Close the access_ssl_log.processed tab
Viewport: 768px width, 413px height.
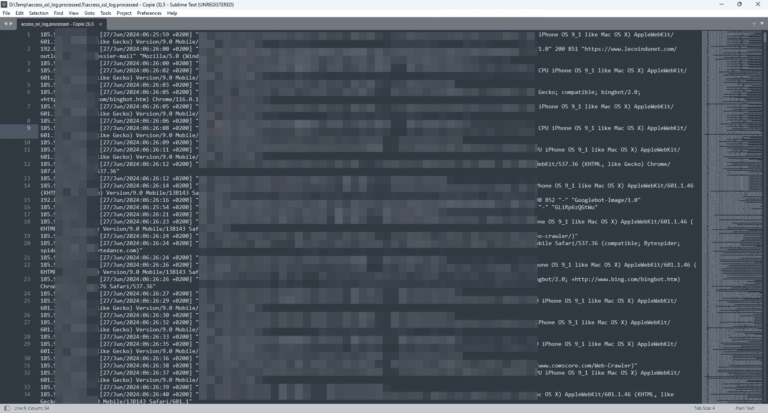(101, 24)
